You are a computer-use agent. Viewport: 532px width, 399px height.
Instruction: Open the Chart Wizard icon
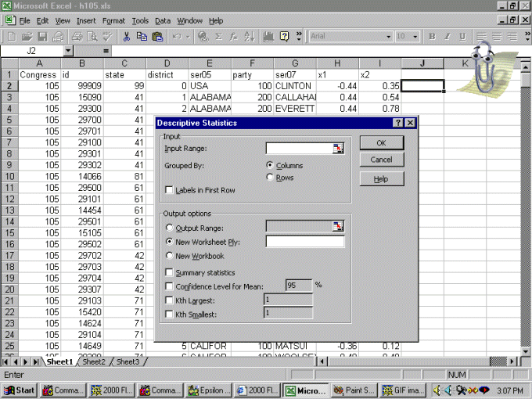pyautogui.click(x=268, y=36)
